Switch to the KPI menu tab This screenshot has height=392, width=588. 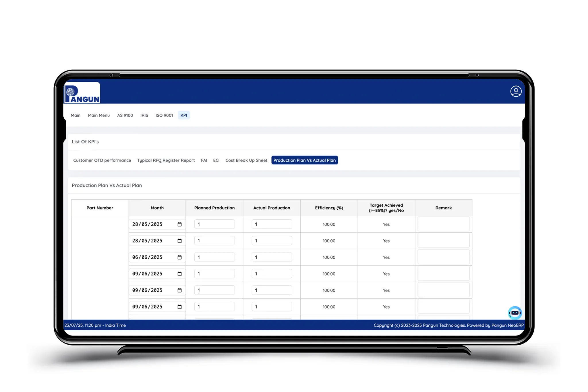coord(183,115)
